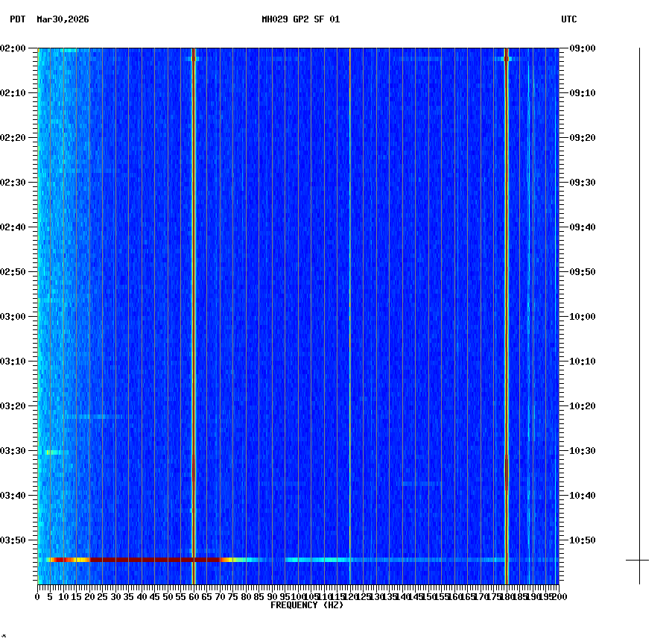Click the 180 Hz vertical spectral line
Viewport: 672px width, 644px height.
click(507, 298)
